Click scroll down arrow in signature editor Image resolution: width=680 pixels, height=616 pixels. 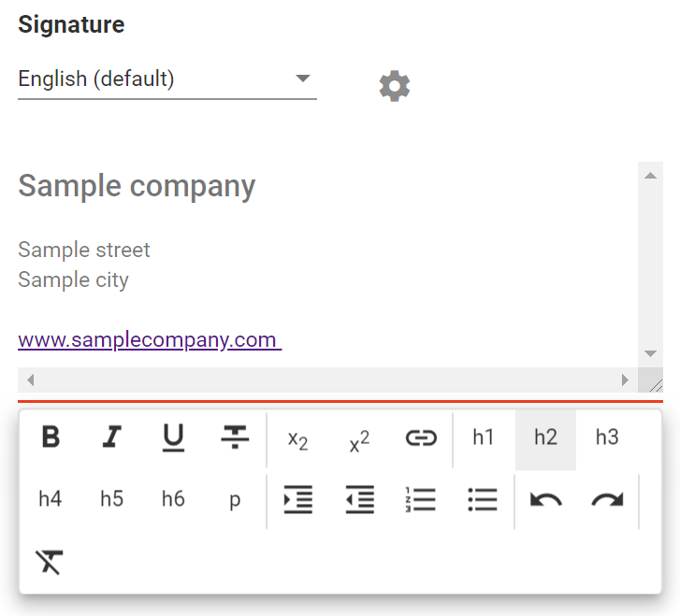tap(650, 353)
